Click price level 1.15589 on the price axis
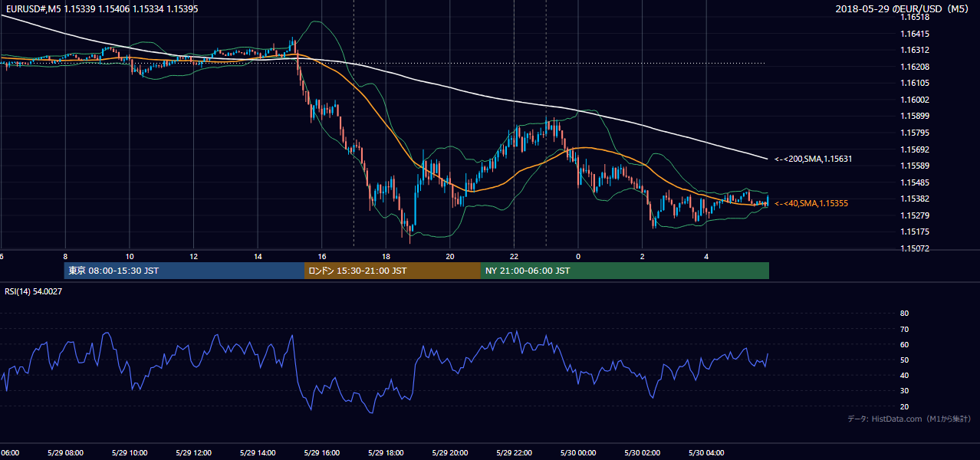This screenshot has height=460, width=980. [x=915, y=166]
